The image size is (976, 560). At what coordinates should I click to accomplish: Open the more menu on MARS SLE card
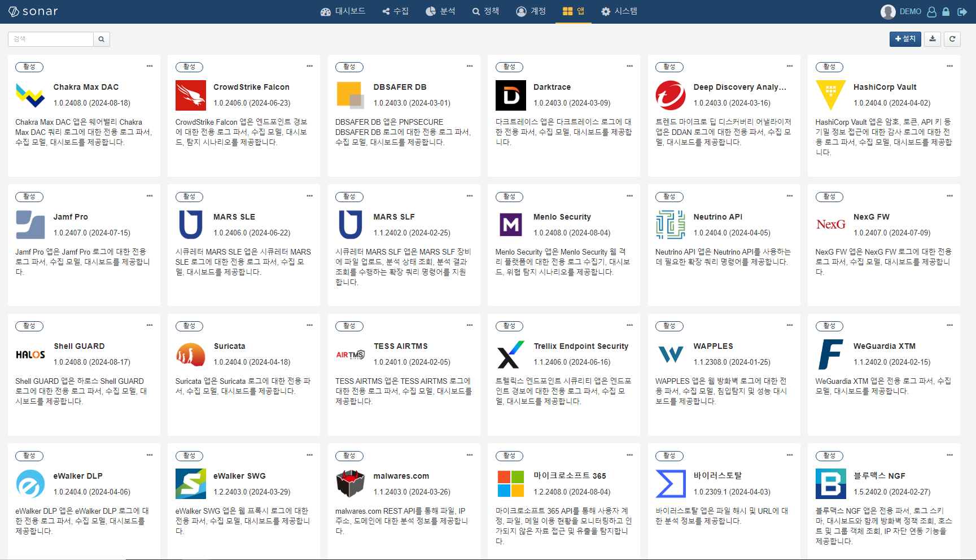pos(310,196)
